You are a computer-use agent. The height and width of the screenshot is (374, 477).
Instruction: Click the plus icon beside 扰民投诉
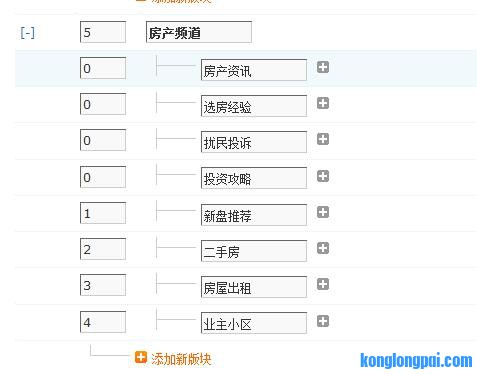click(323, 139)
